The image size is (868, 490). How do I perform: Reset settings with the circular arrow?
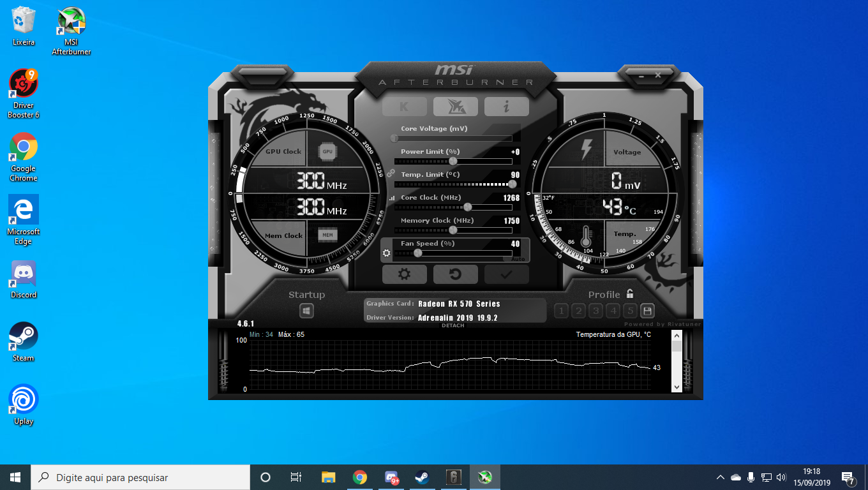pyautogui.click(x=456, y=274)
